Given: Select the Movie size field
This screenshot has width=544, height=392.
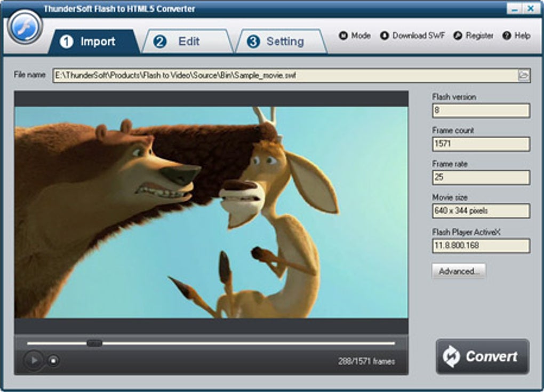Looking at the screenshot, I should [481, 211].
